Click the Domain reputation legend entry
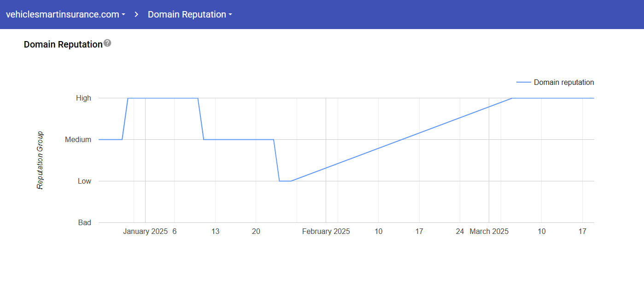Viewport: 644px width, 281px height. pyautogui.click(x=563, y=83)
